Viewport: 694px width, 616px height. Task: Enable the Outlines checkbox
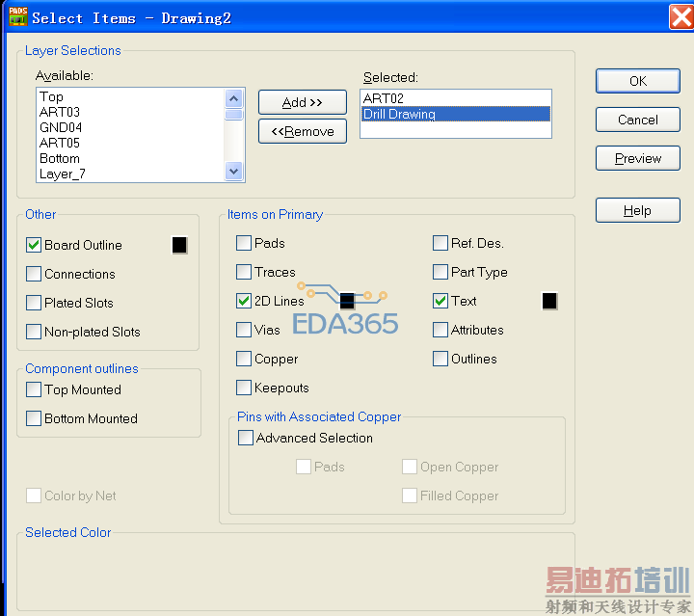click(x=440, y=359)
